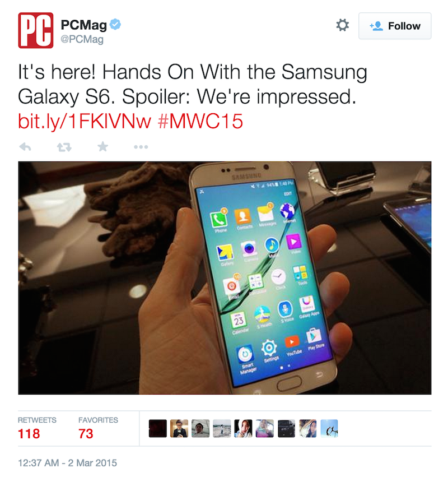
Task: Click the blue verified badge
Action: pyautogui.click(x=115, y=24)
